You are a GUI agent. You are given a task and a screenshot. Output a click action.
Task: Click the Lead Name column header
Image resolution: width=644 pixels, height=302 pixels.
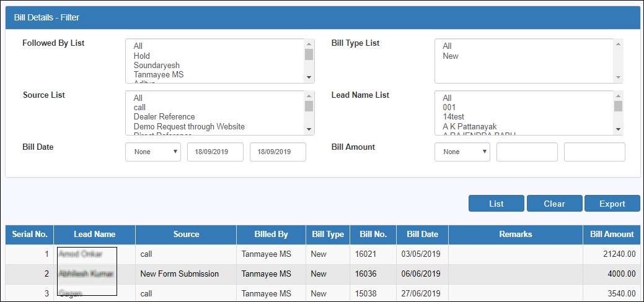(x=94, y=235)
